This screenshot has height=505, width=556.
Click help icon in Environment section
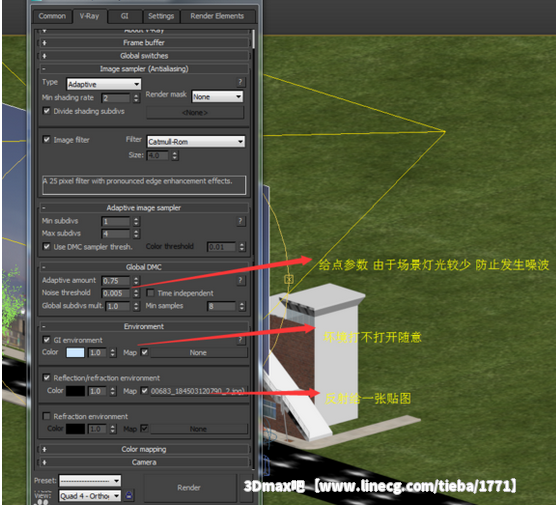click(x=240, y=340)
